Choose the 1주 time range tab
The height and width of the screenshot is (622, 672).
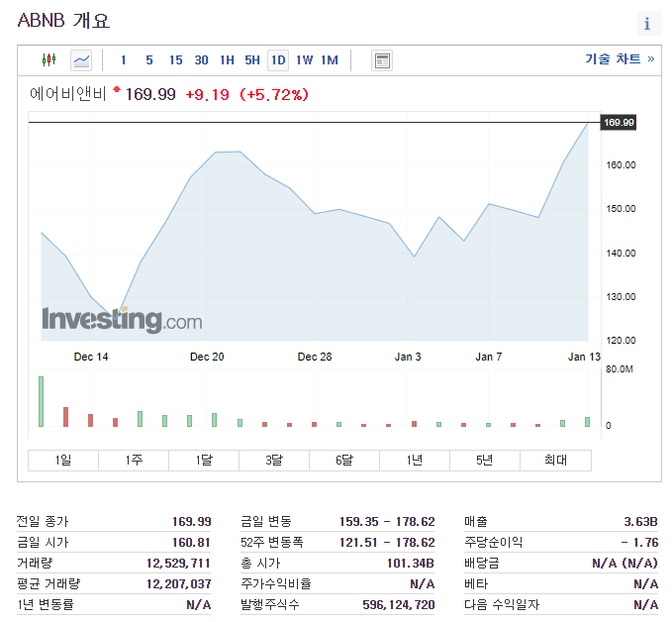pyautogui.click(x=134, y=461)
